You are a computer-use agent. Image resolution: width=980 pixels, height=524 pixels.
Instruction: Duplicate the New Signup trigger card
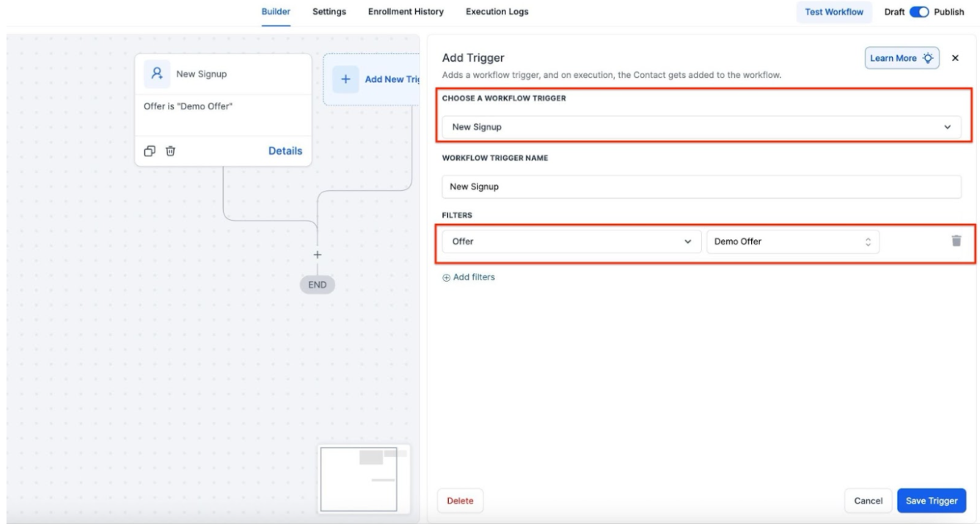[x=150, y=151]
